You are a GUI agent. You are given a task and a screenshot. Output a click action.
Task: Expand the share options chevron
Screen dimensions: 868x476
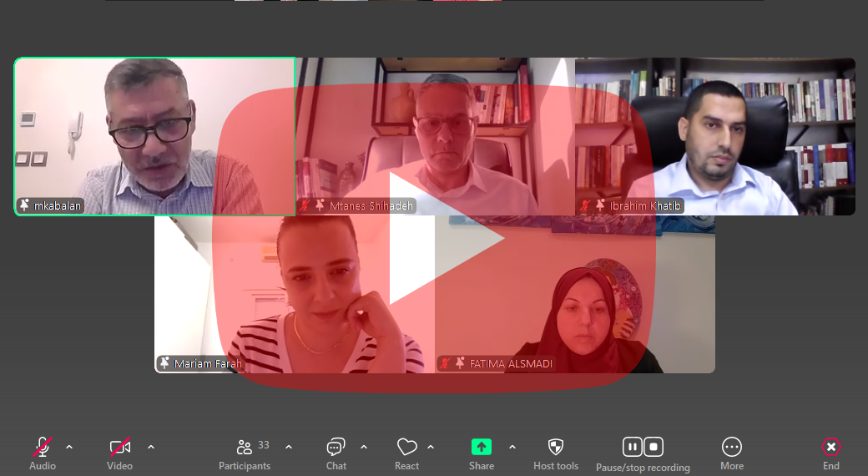coord(512,447)
